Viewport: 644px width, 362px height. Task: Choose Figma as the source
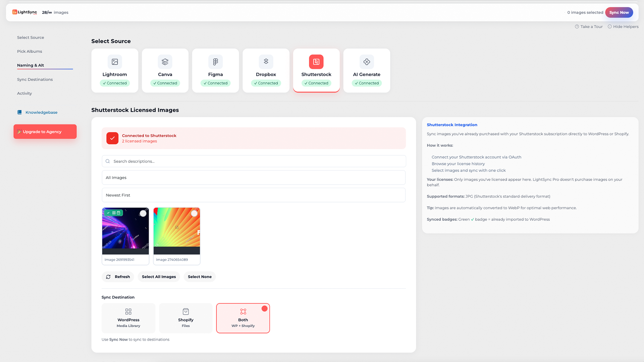215,62
